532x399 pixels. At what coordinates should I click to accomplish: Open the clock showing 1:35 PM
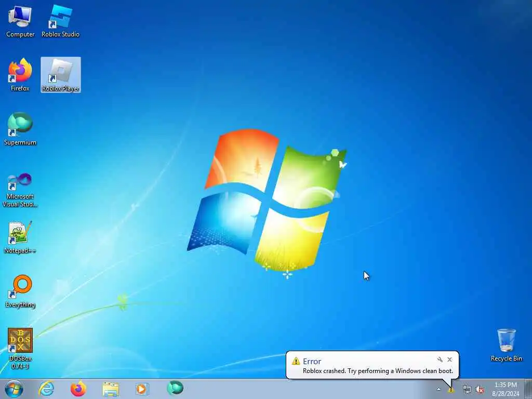tap(506, 389)
